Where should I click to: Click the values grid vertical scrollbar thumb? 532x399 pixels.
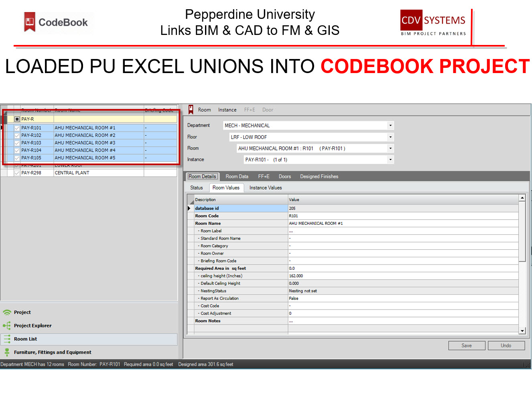point(522,232)
